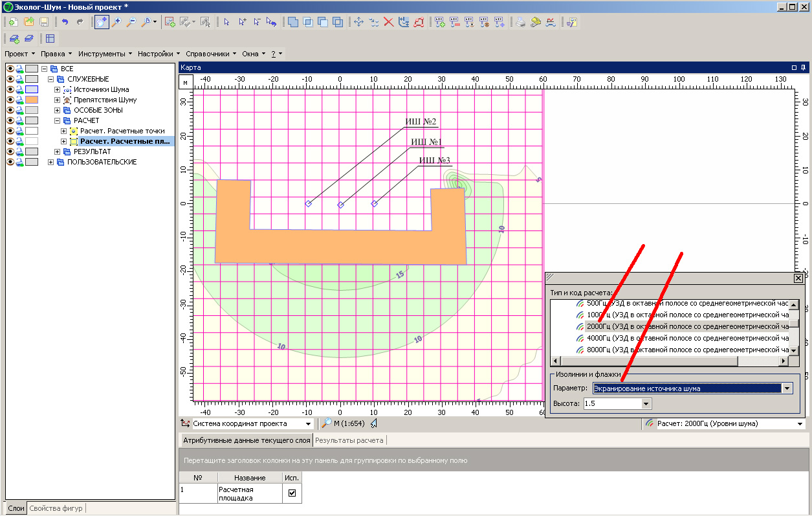
Task: Click the orange color swatch for Препятствия Шуму
Action: tap(32, 100)
